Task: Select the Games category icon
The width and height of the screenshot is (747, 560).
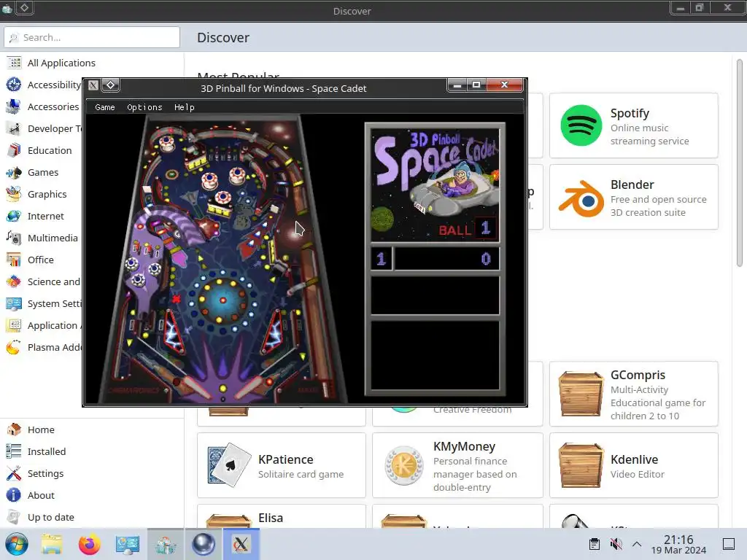Action: [x=14, y=172]
